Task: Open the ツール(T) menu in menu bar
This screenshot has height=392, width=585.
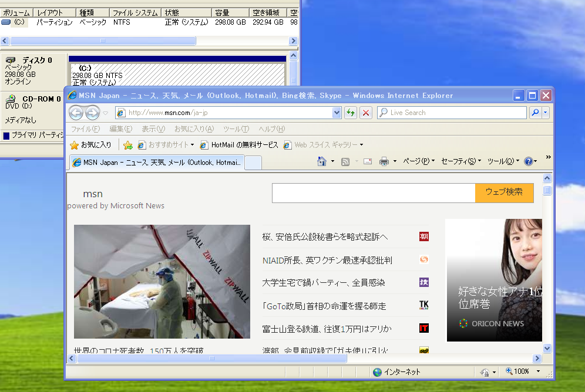Action: pyautogui.click(x=236, y=129)
